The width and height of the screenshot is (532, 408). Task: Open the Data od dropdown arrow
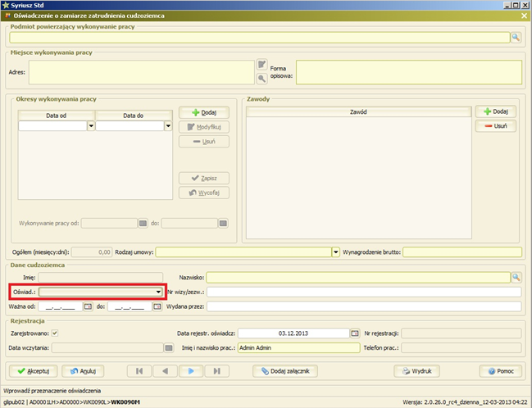coord(91,126)
